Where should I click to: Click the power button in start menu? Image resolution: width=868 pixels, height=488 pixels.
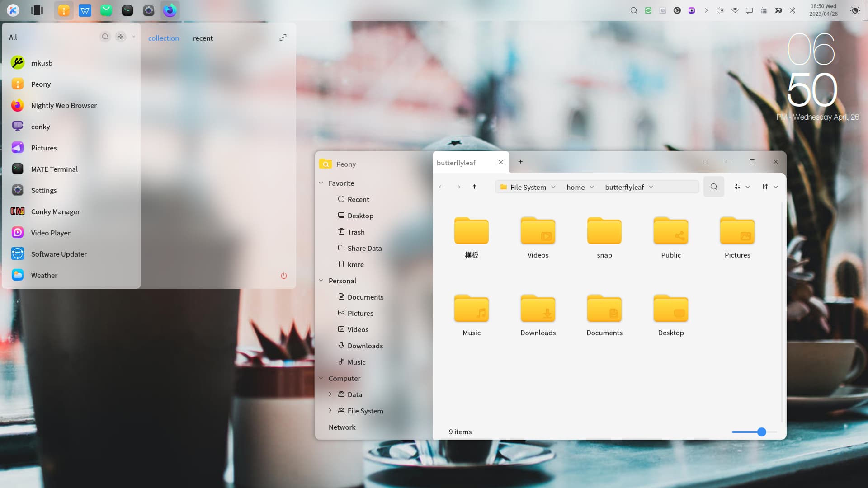[x=283, y=276]
